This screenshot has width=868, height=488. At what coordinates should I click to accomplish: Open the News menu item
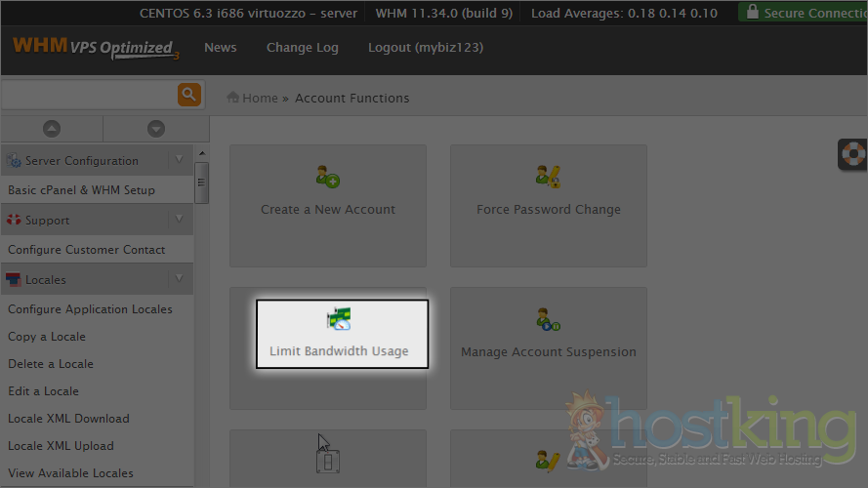point(220,48)
